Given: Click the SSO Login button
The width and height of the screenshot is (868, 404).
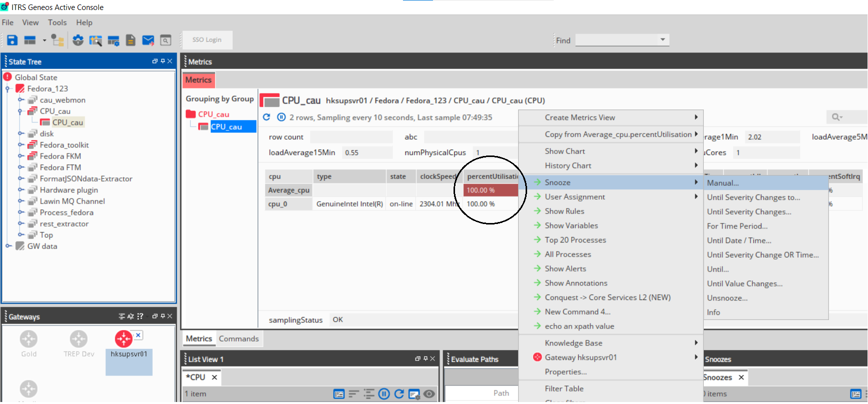Looking at the screenshot, I should click(x=207, y=40).
